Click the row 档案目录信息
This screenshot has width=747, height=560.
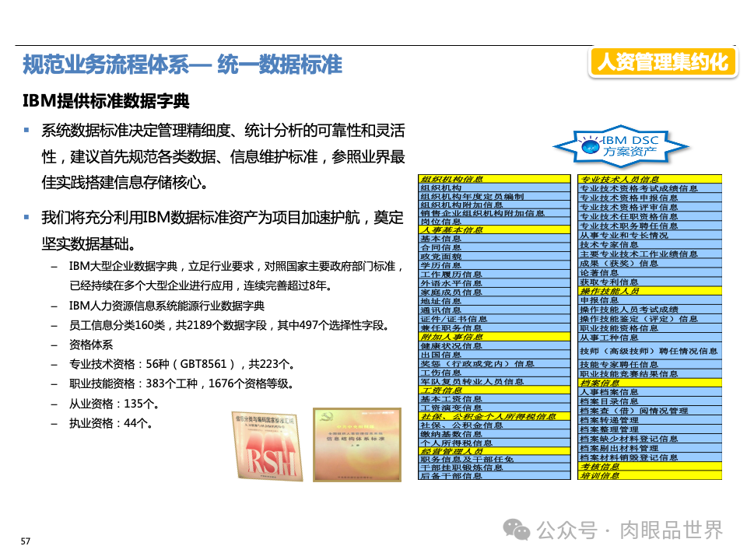pyautogui.click(x=650, y=401)
